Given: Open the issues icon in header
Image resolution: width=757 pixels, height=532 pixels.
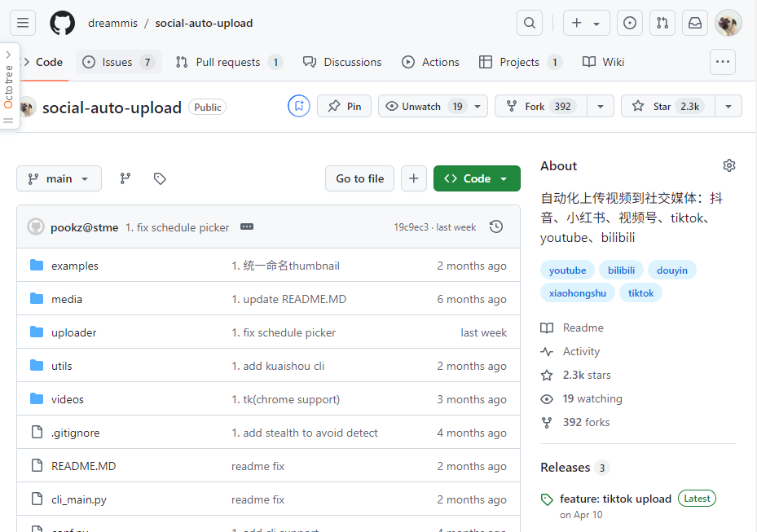Looking at the screenshot, I should (x=630, y=23).
